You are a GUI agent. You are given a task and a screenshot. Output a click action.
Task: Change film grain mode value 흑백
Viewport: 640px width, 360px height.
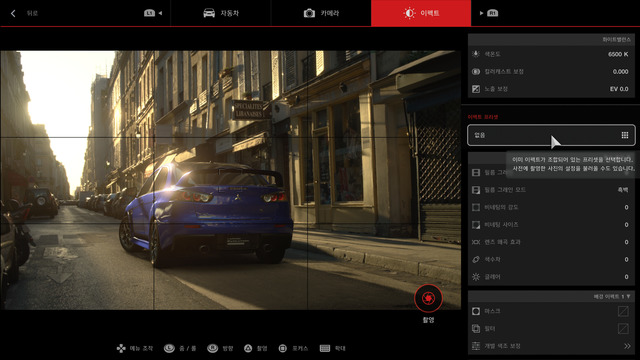[x=623, y=190]
